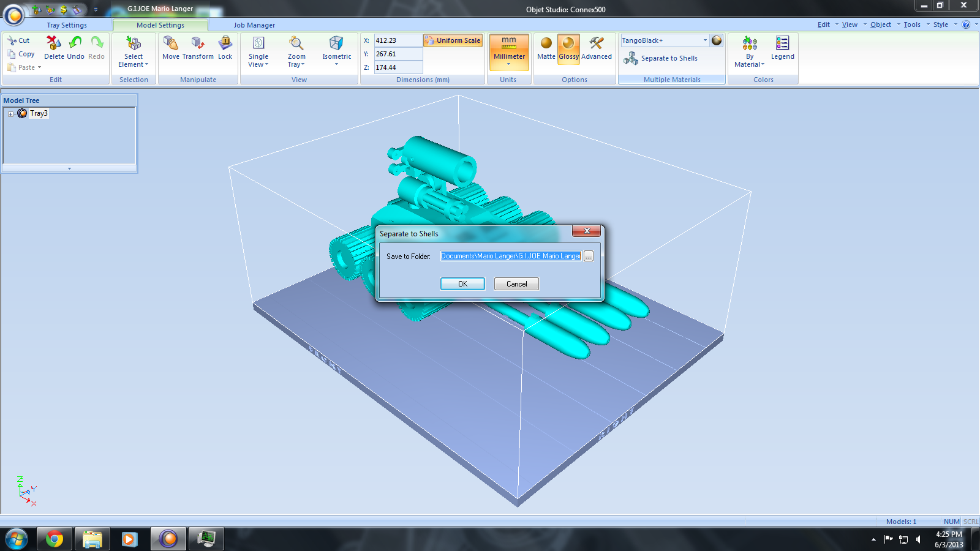This screenshot has height=551, width=980.
Task: Lock the model orientation
Action: [225, 48]
